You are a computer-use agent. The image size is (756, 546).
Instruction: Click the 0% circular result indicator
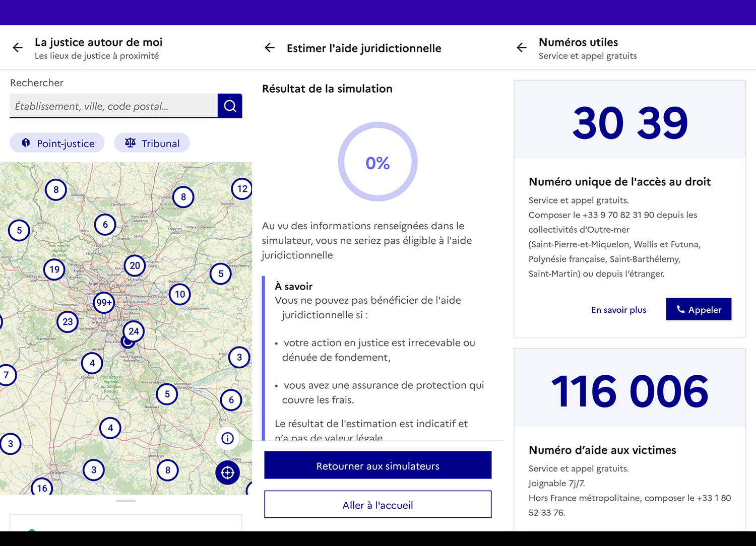(x=377, y=162)
